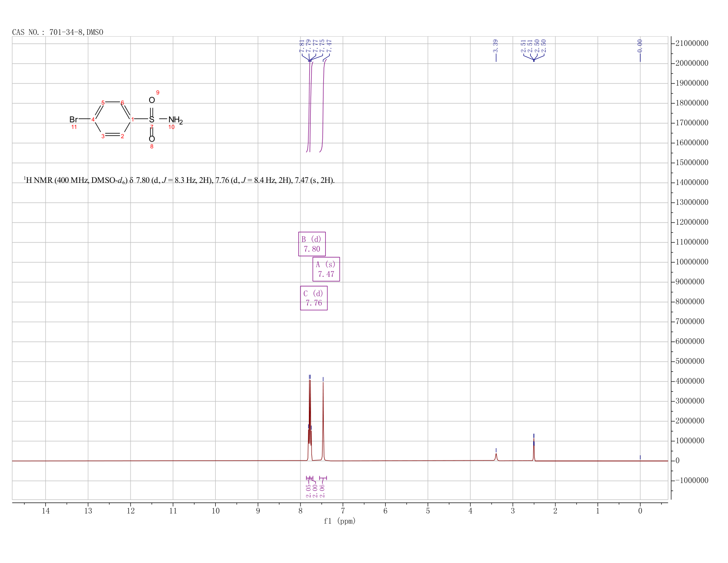Click the '7' tick on the ppm axis
This screenshot has height=563, width=728.
343,511
